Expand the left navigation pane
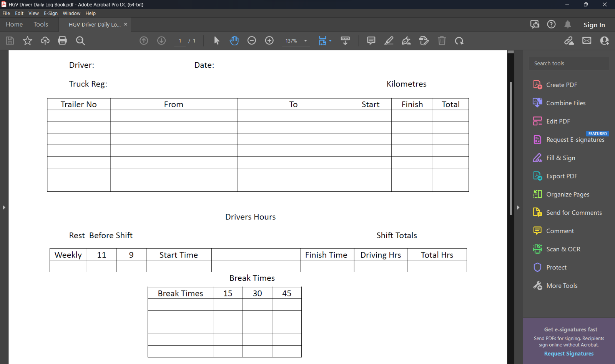The width and height of the screenshot is (615, 364). [4, 207]
